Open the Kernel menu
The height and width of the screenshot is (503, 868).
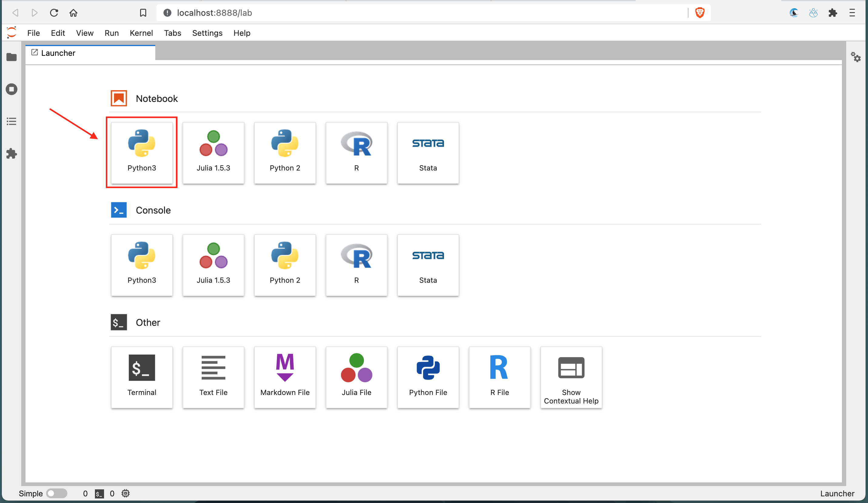(x=141, y=33)
